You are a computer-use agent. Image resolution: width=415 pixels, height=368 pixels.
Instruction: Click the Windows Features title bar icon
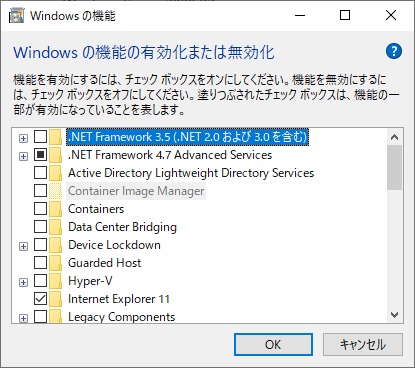[16, 16]
